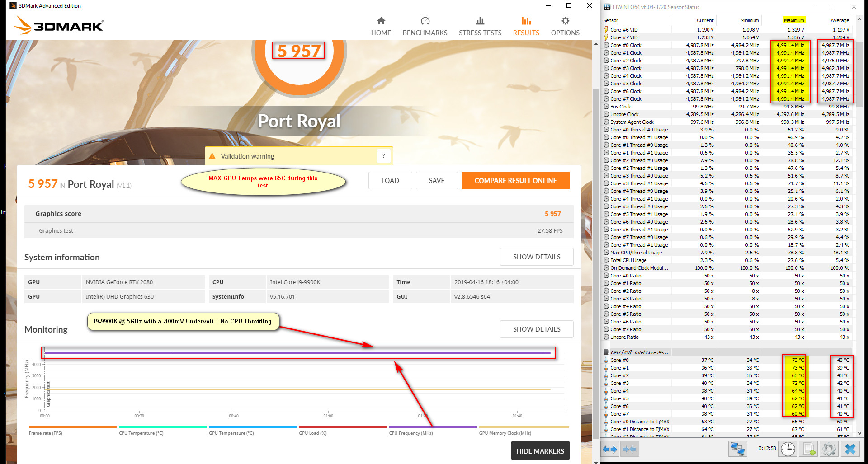
Task: Select the Uncore Clock sensor row
Action: pos(727,114)
